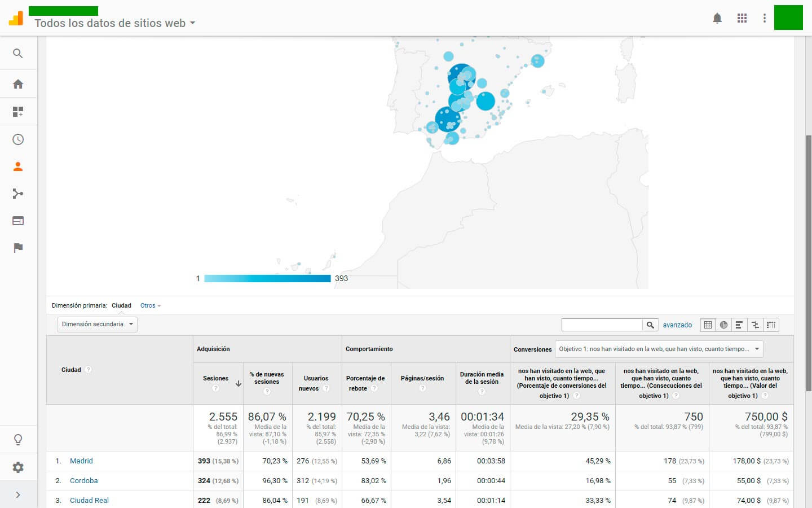Click the vertical page scrollbar

pyautogui.click(x=809, y=264)
